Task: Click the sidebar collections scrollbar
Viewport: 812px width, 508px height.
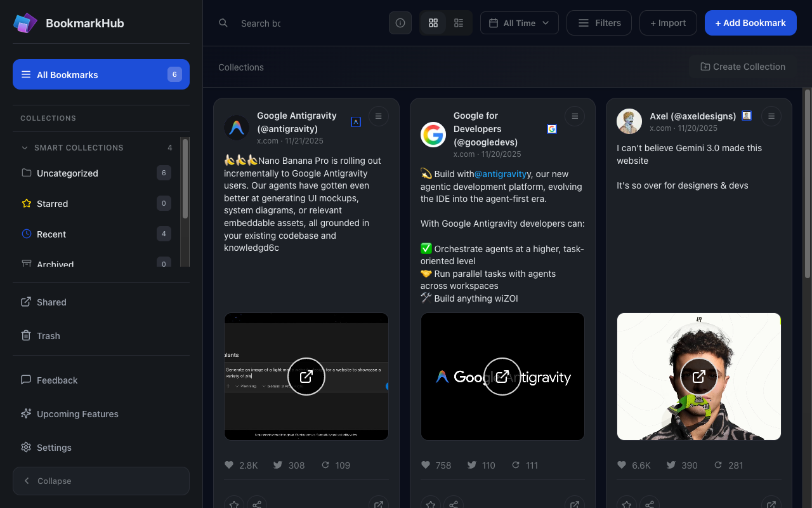Action: (x=185, y=178)
